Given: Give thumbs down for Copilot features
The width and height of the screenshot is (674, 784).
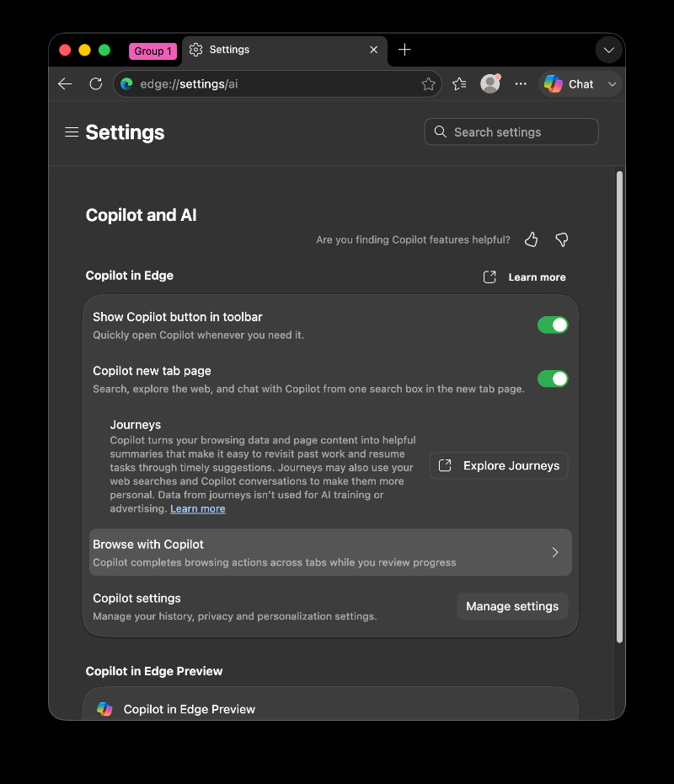Looking at the screenshot, I should click(x=562, y=239).
